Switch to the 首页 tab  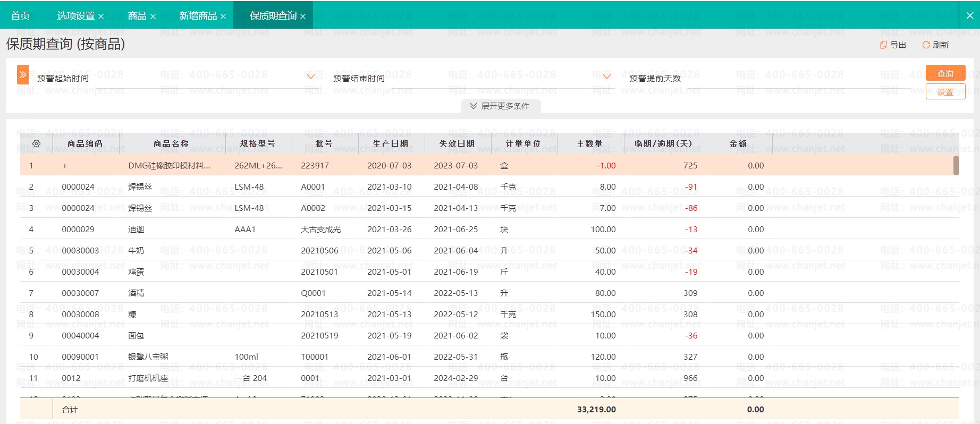[20, 16]
